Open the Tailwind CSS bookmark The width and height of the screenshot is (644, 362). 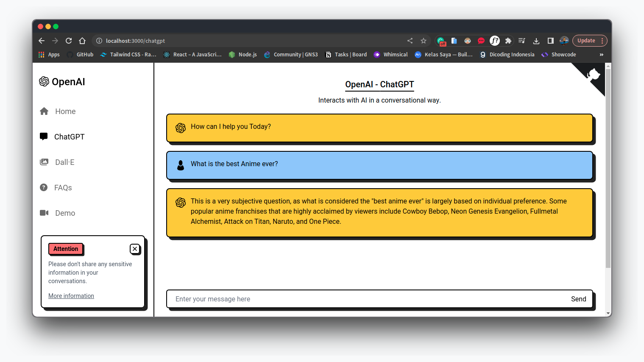click(128, 55)
